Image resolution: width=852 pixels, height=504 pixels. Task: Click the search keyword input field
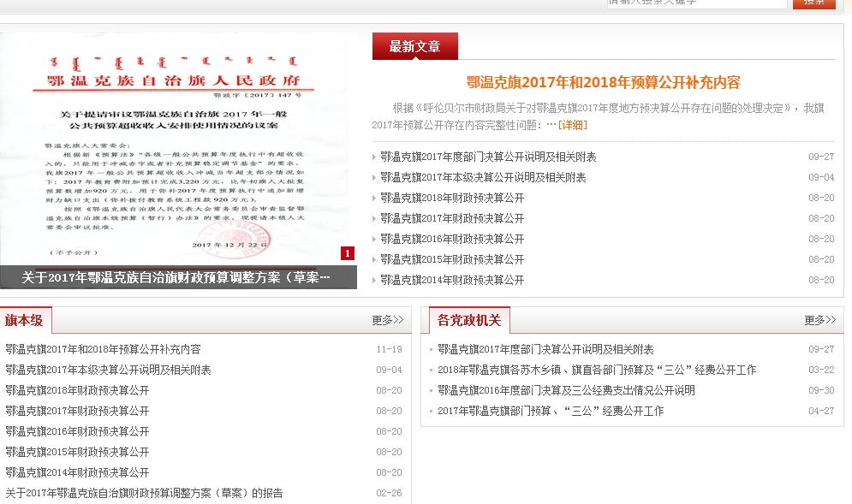(696, 3)
